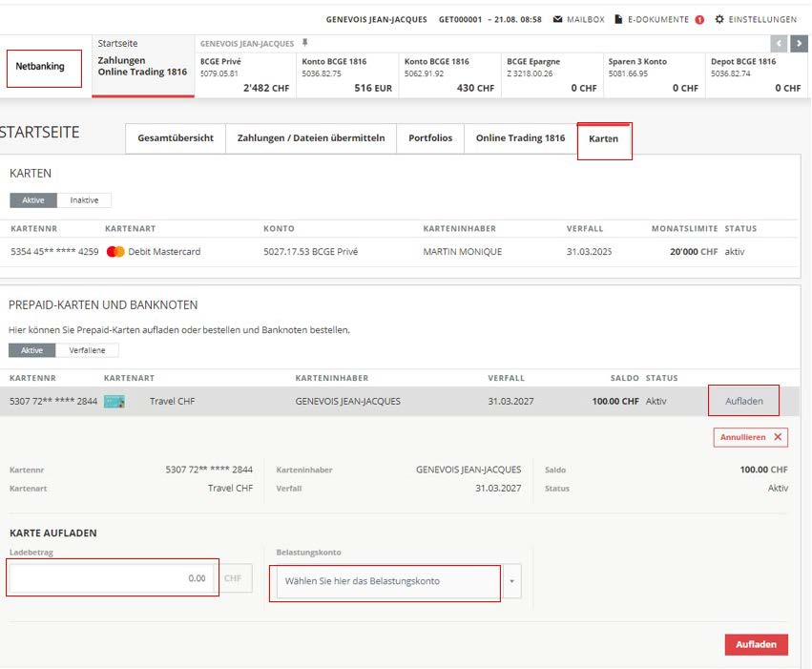Click the red Aufladen submit button
Screen dimensions: 812x669
point(756,644)
